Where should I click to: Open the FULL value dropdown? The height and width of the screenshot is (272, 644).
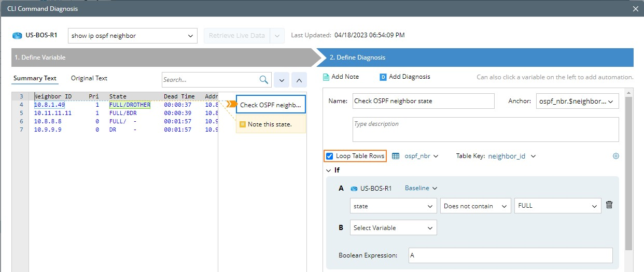pos(558,206)
